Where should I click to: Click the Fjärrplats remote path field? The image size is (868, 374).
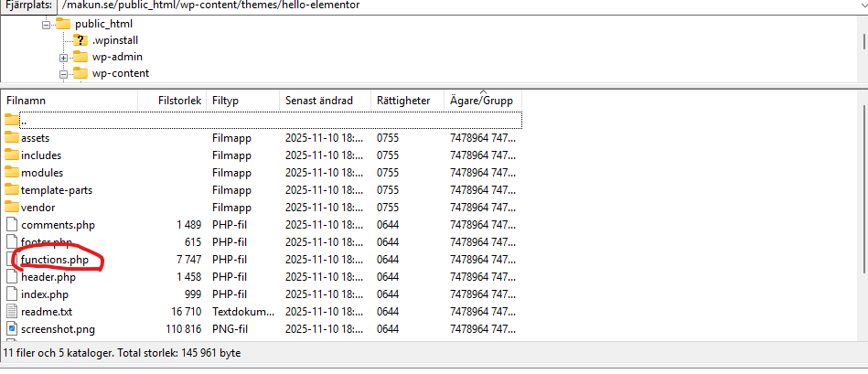click(457, 5)
